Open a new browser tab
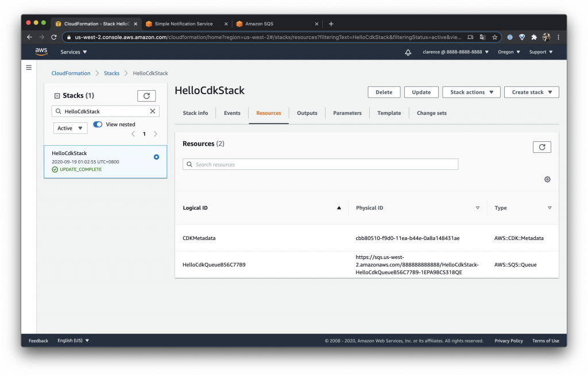 pyautogui.click(x=331, y=24)
